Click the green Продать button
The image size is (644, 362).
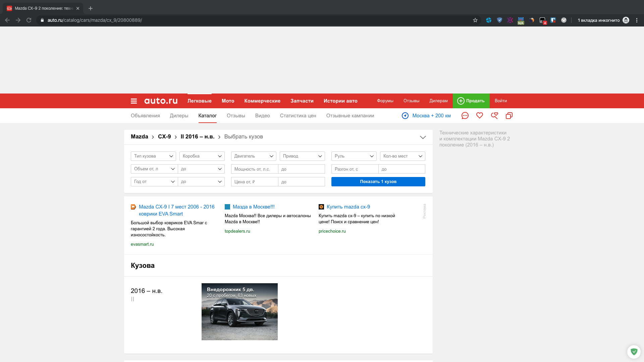(471, 101)
